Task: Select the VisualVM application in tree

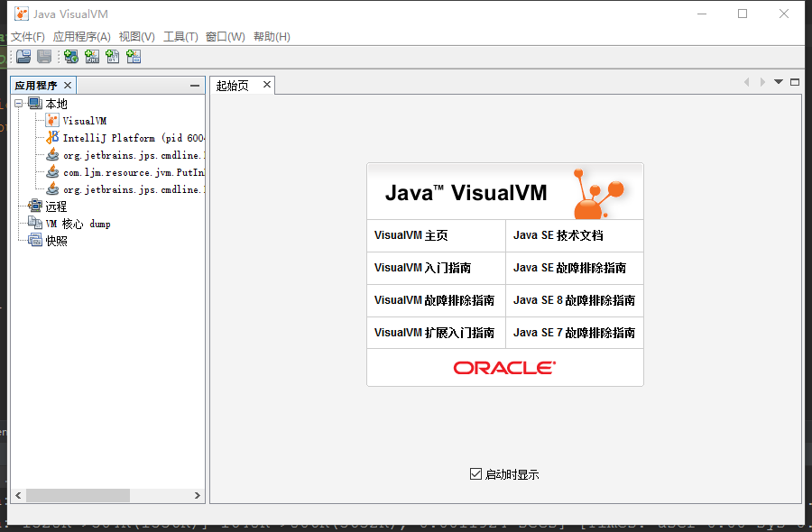Action: pos(85,121)
